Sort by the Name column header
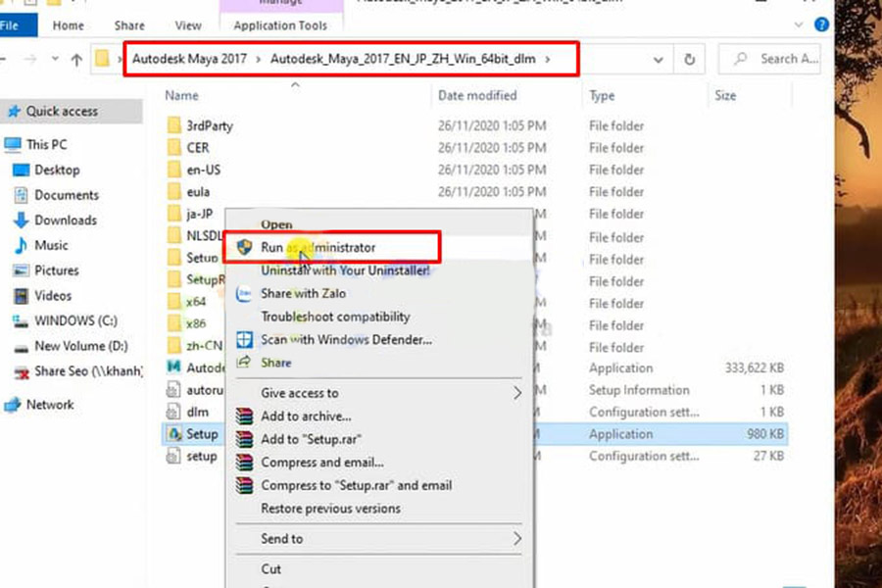The width and height of the screenshot is (882, 588). click(x=181, y=96)
